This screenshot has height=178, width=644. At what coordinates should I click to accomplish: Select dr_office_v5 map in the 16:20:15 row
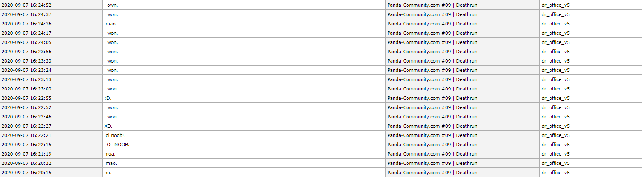pos(555,173)
